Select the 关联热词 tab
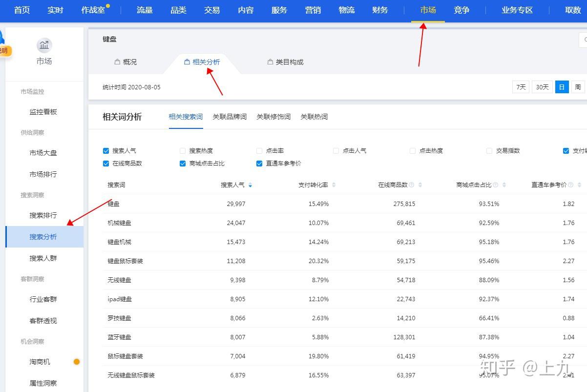 pos(314,117)
